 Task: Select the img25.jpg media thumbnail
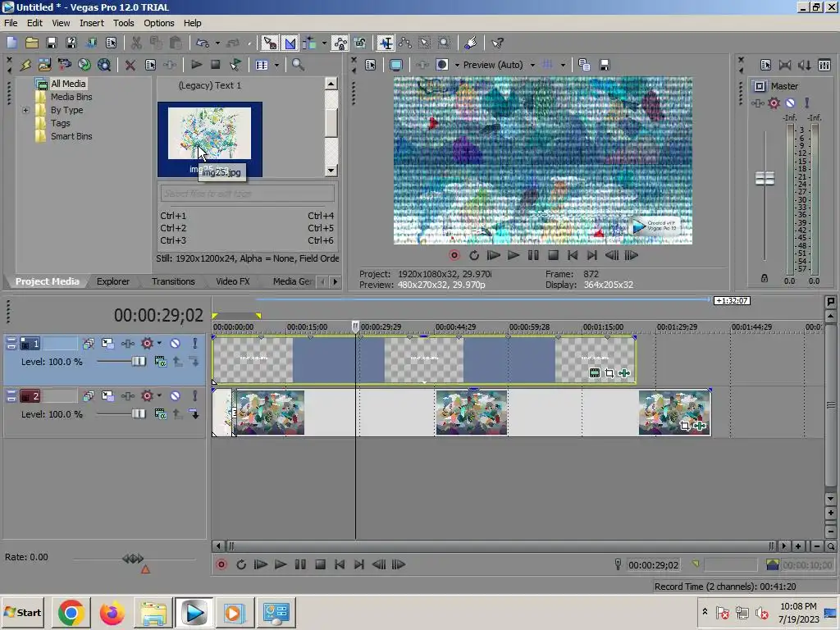pyautogui.click(x=209, y=139)
